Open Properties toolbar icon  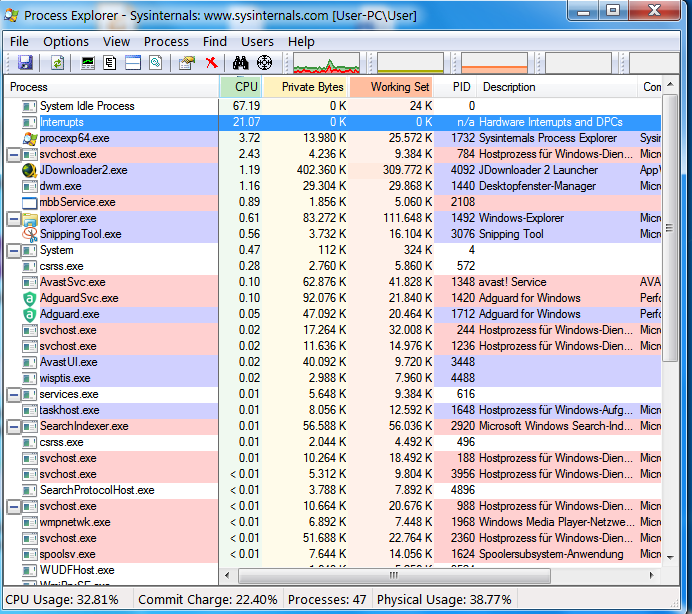coord(187,63)
